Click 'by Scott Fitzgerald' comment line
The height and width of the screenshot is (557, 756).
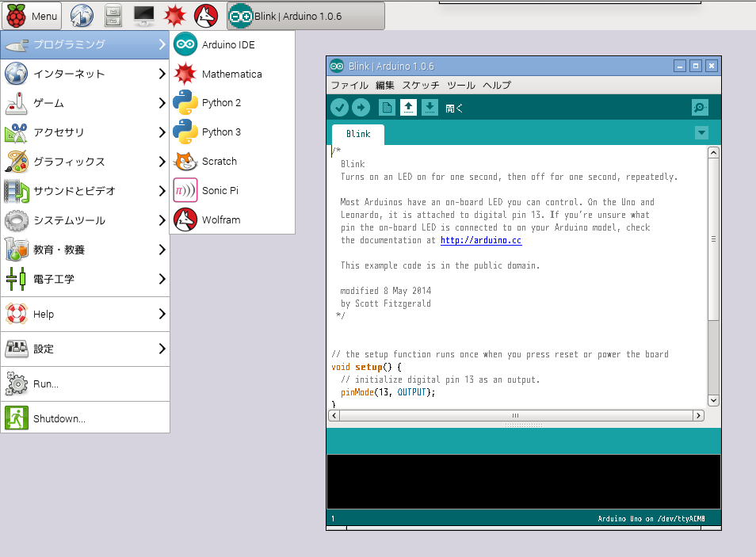point(386,303)
